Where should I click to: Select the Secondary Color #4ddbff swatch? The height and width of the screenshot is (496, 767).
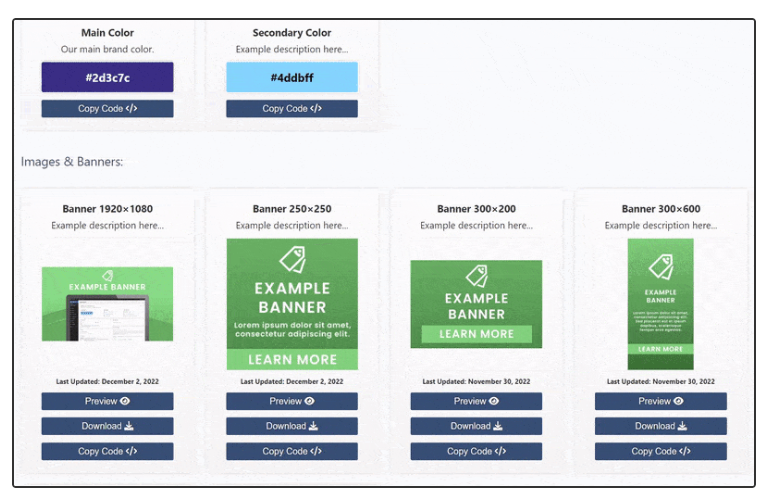tap(292, 77)
